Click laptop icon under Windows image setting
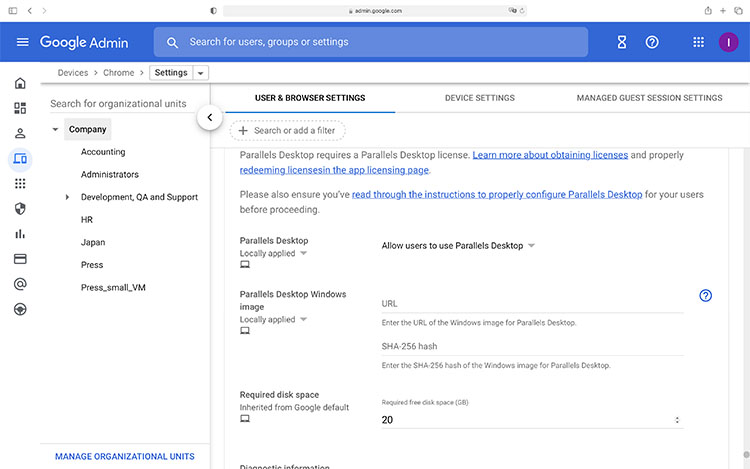Screen dimensions: 750x469 tap(245, 330)
